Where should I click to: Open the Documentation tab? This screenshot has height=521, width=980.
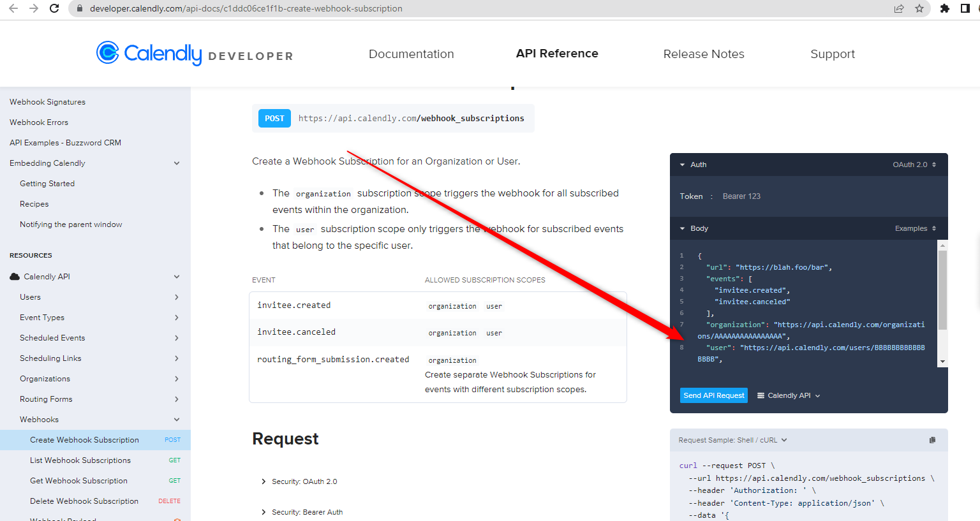pos(412,54)
